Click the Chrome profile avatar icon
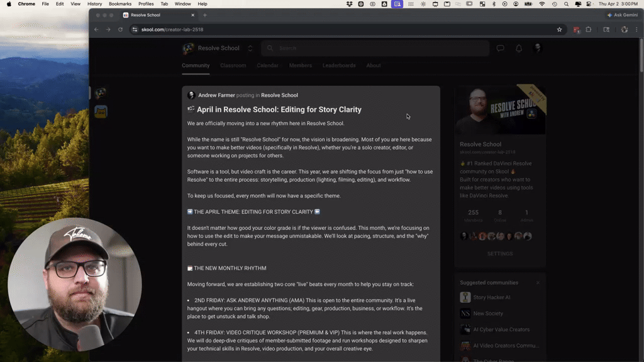644x362 pixels. (625, 30)
